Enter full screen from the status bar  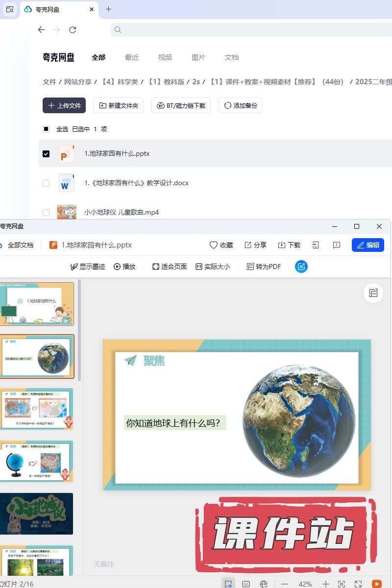click(358, 584)
